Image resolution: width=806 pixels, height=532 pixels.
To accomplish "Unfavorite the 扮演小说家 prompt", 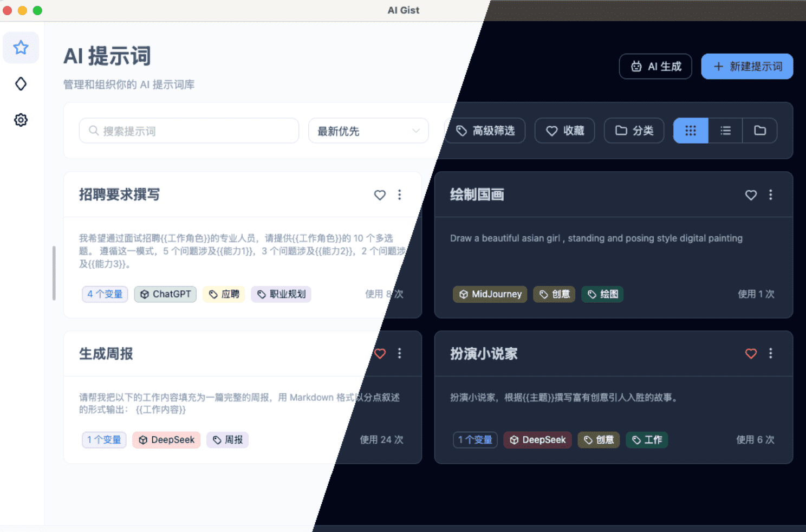I will tap(751, 354).
